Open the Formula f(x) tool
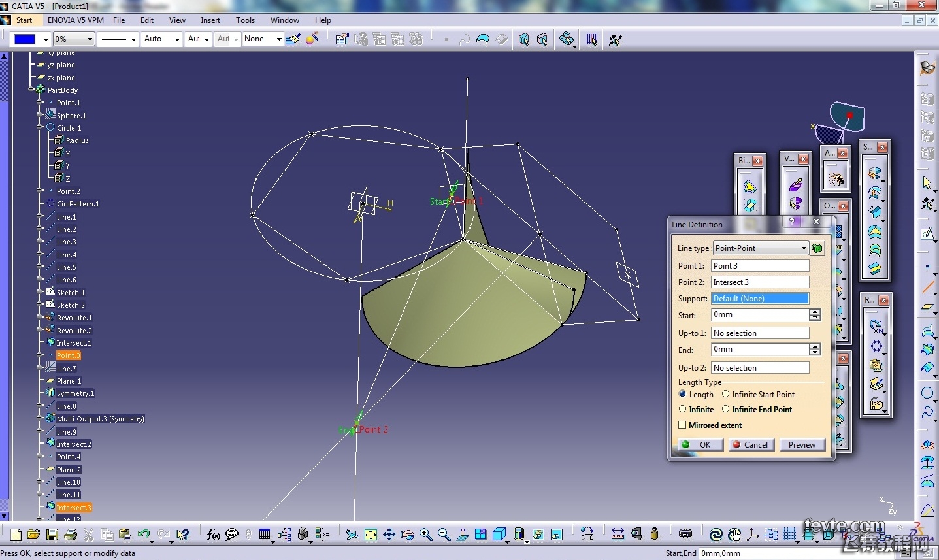The image size is (939, 560). point(214,535)
